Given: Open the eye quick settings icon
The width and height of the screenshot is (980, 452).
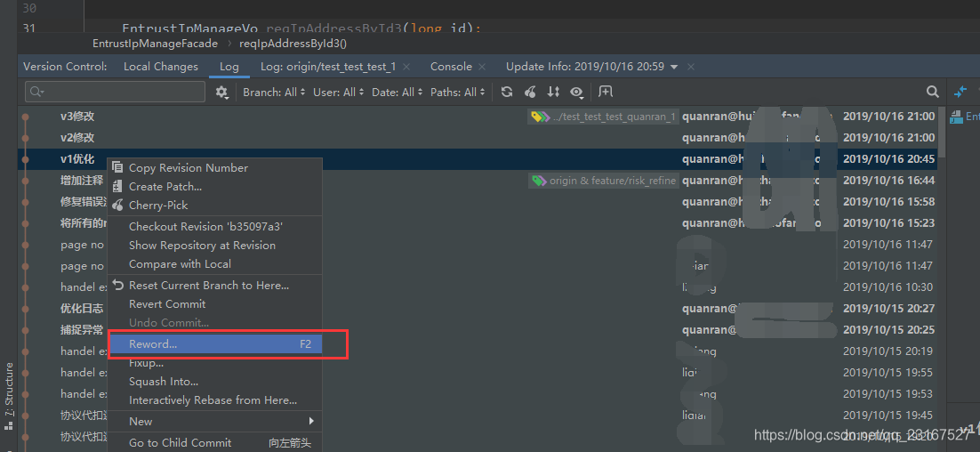Looking at the screenshot, I should (x=576, y=92).
